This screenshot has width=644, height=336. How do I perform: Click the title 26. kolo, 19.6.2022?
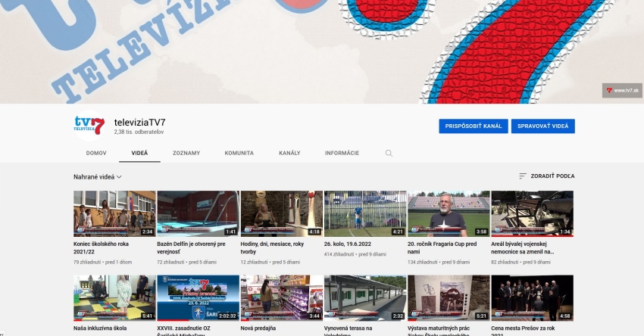click(x=348, y=244)
